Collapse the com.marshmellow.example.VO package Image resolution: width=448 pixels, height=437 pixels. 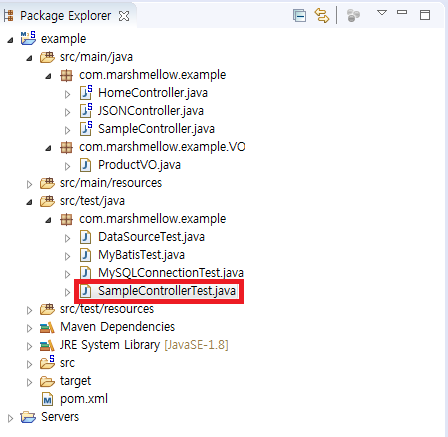pyautogui.click(x=48, y=148)
